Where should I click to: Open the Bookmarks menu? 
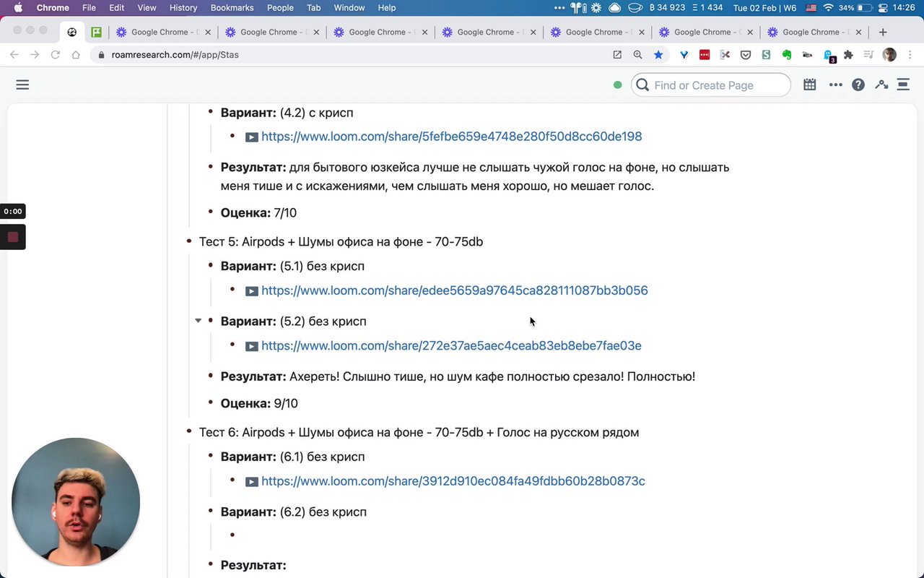pyautogui.click(x=232, y=8)
